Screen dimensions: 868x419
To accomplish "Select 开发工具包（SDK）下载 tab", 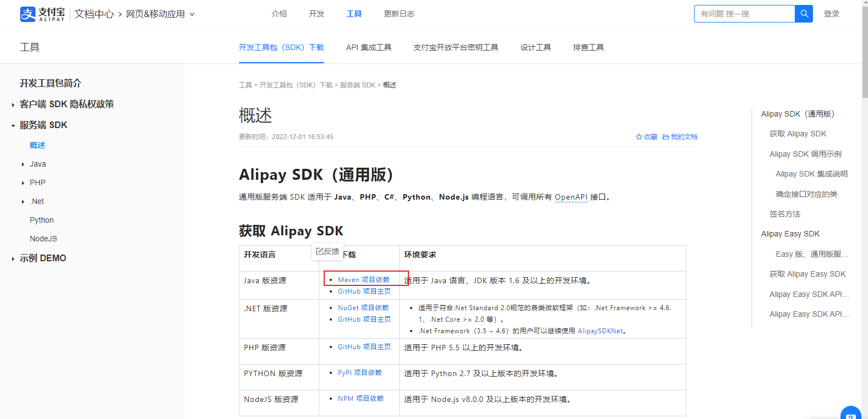I will click(281, 47).
